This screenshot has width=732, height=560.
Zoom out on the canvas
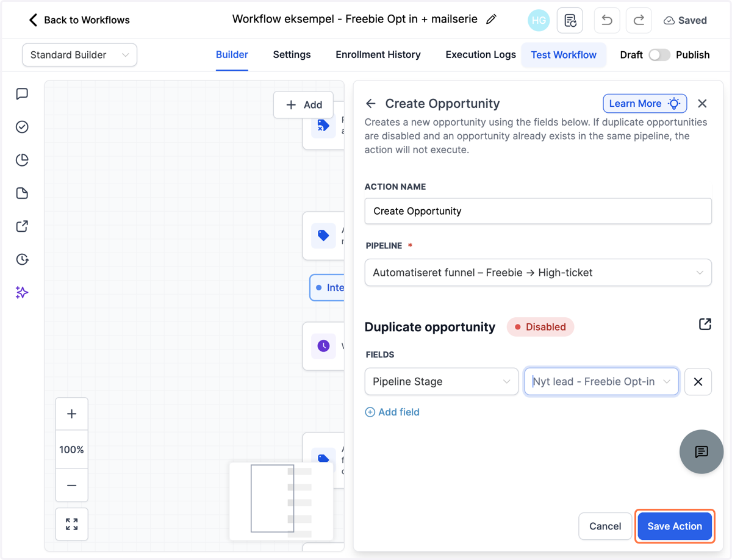[71, 486]
